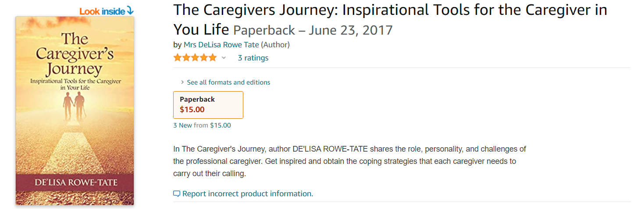Click the Look inside arrow icon
The height and width of the screenshot is (209, 644).
130,11
